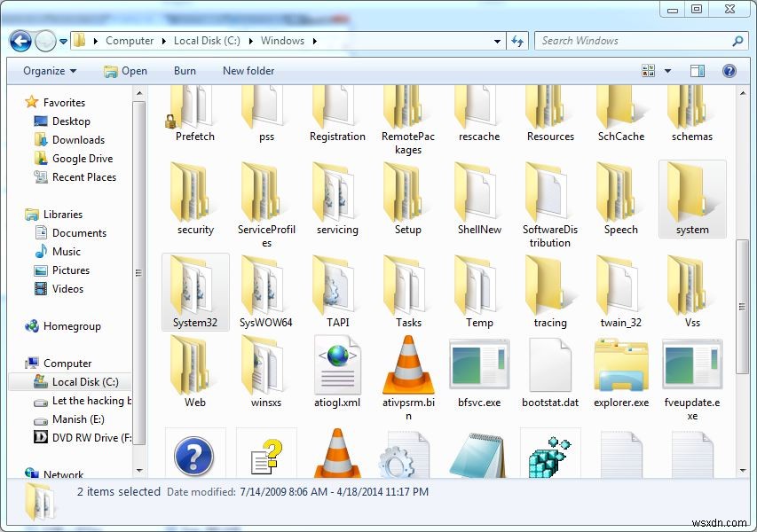Select the fveupdate.exe file

tap(692, 378)
